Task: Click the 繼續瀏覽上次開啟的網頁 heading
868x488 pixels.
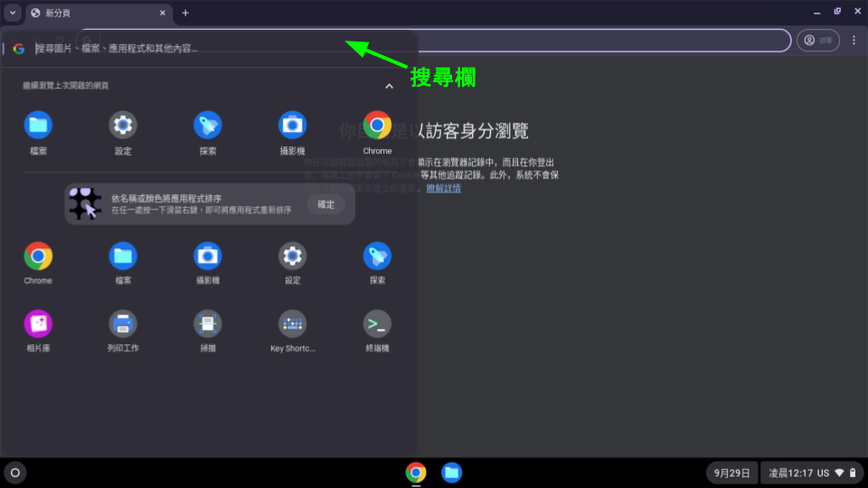Action: pos(65,86)
